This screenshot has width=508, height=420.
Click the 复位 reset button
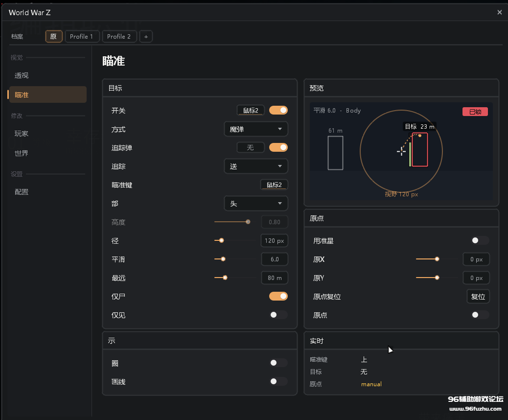pos(478,297)
